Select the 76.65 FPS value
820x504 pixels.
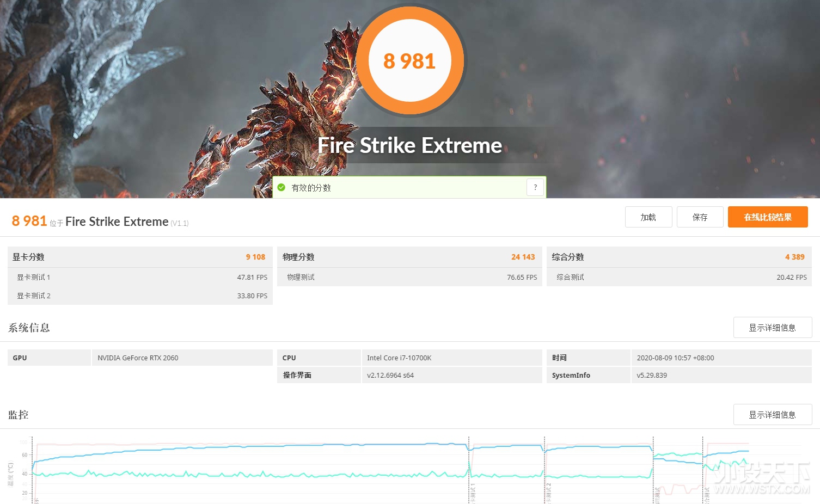(522, 277)
